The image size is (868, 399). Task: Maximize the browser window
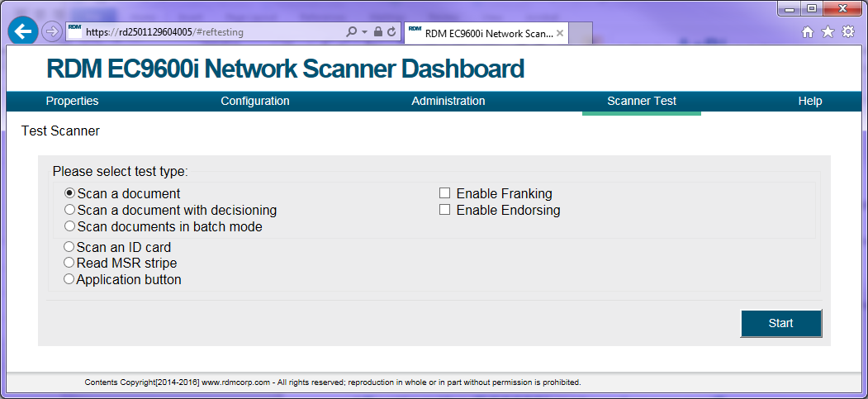click(x=812, y=9)
